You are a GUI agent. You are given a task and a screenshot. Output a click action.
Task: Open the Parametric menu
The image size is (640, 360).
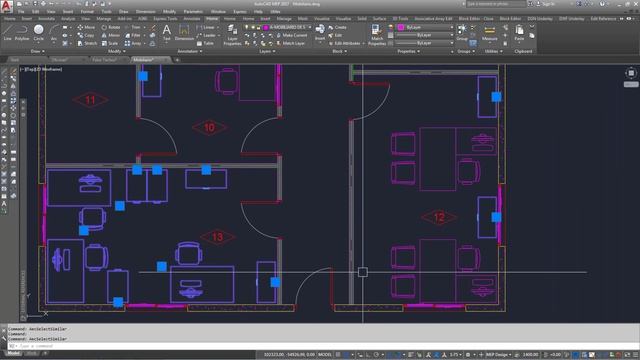click(193, 11)
